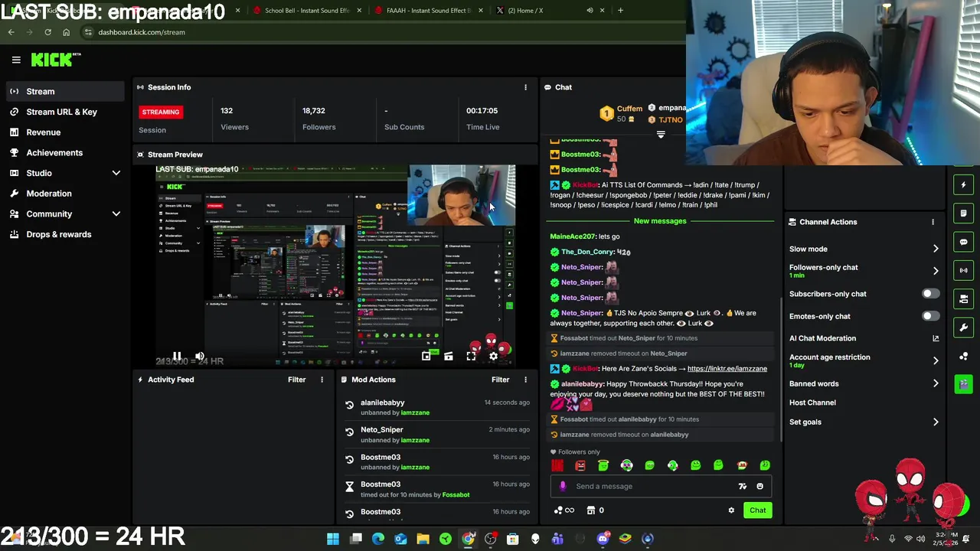The height and width of the screenshot is (551, 980).
Task: Click the channel points infinity icon
Action: [x=563, y=510]
